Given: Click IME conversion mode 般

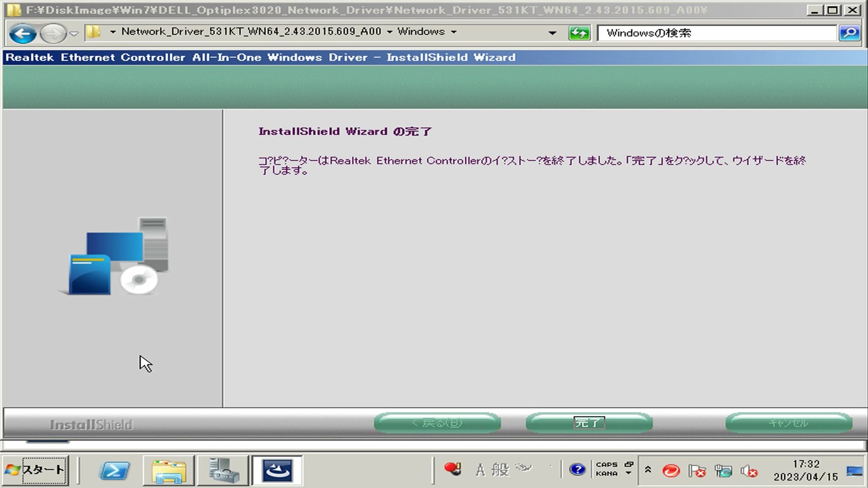Looking at the screenshot, I should click(500, 470).
